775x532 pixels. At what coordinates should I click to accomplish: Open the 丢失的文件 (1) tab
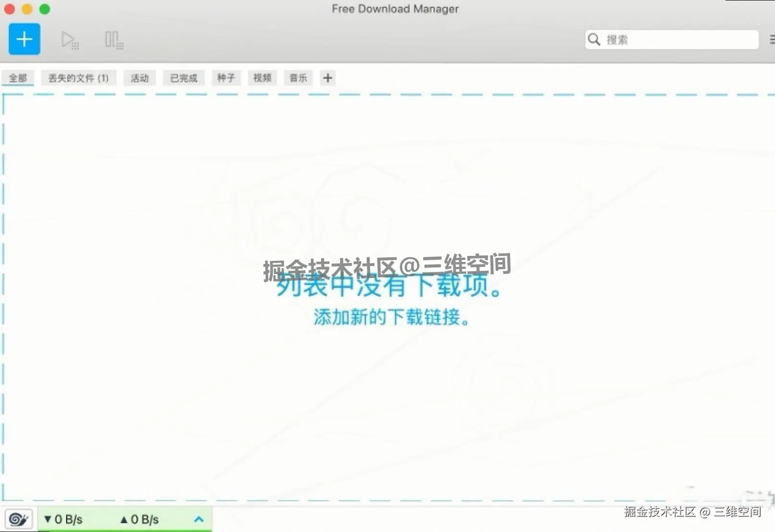point(79,78)
